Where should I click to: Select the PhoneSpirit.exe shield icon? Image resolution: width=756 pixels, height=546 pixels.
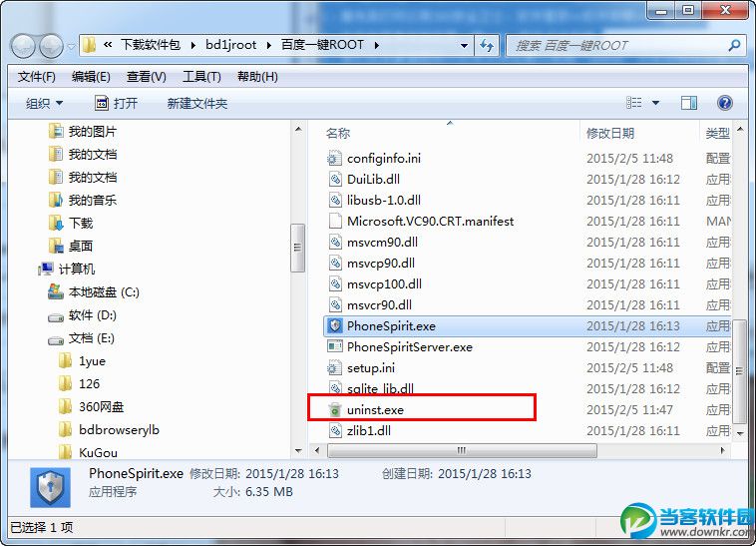[x=334, y=326]
